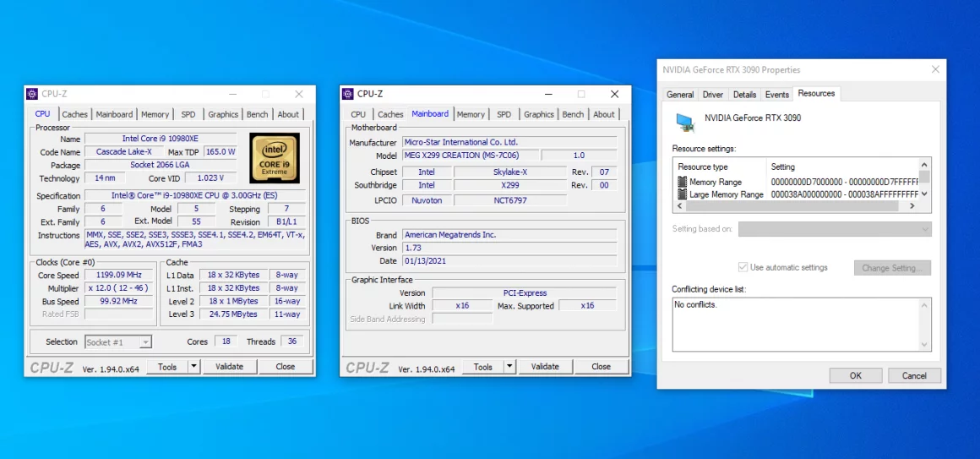Open the General tab in RTX 3090 Properties
This screenshot has width=980, height=459.
(x=680, y=95)
